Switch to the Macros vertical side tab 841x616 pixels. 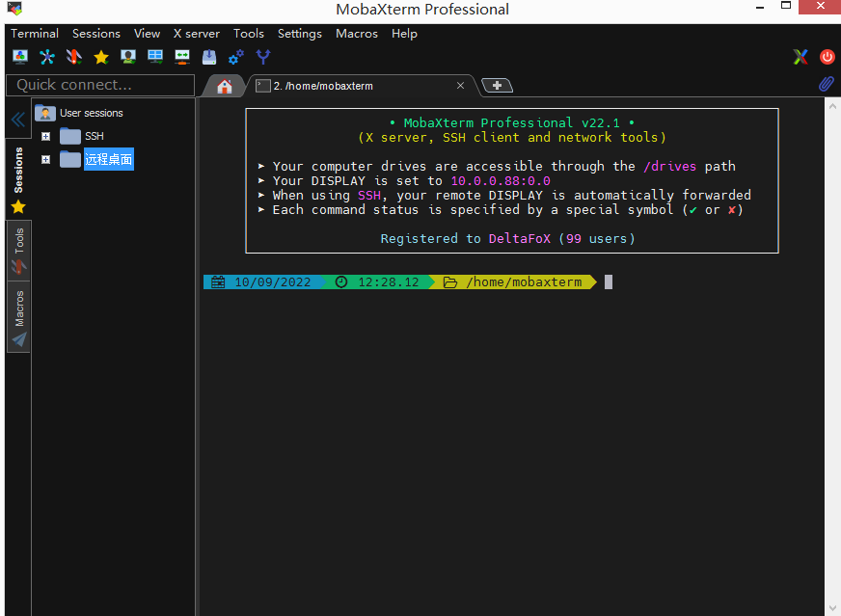coord(18,316)
